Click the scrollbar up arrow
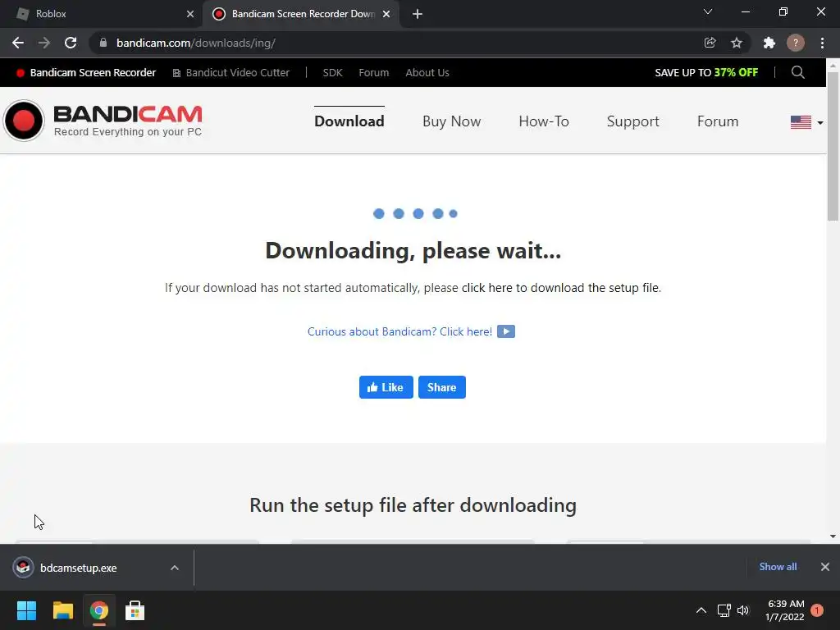Viewport: 840px width, 630px height. pyautogui.click(x=833, y=65)
